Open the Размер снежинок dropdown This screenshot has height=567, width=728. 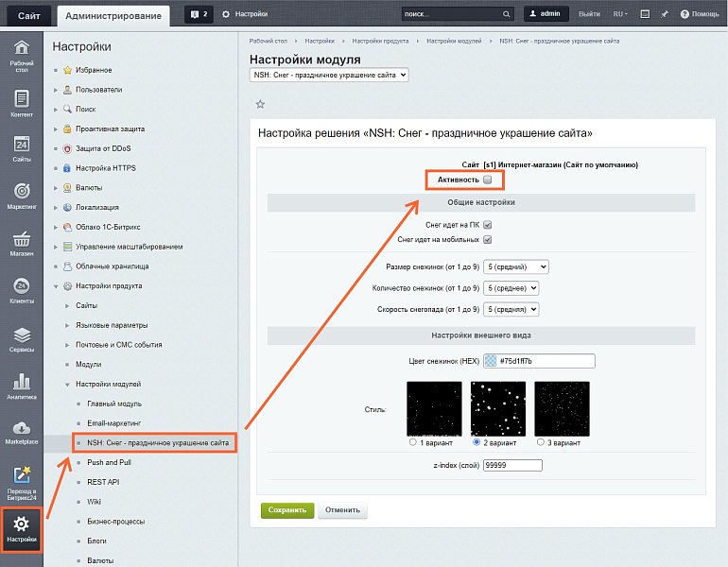515,267
